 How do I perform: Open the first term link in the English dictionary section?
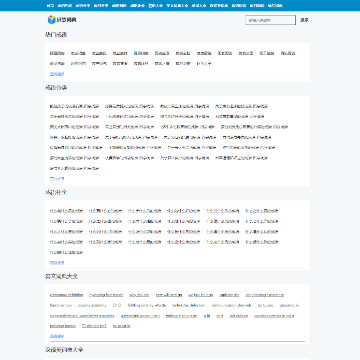point(66,295)
